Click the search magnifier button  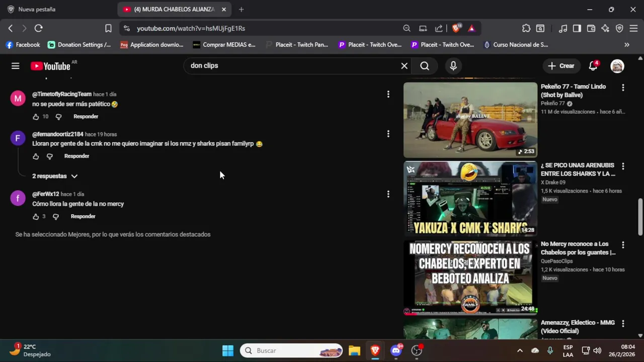(x=425, y=66)
